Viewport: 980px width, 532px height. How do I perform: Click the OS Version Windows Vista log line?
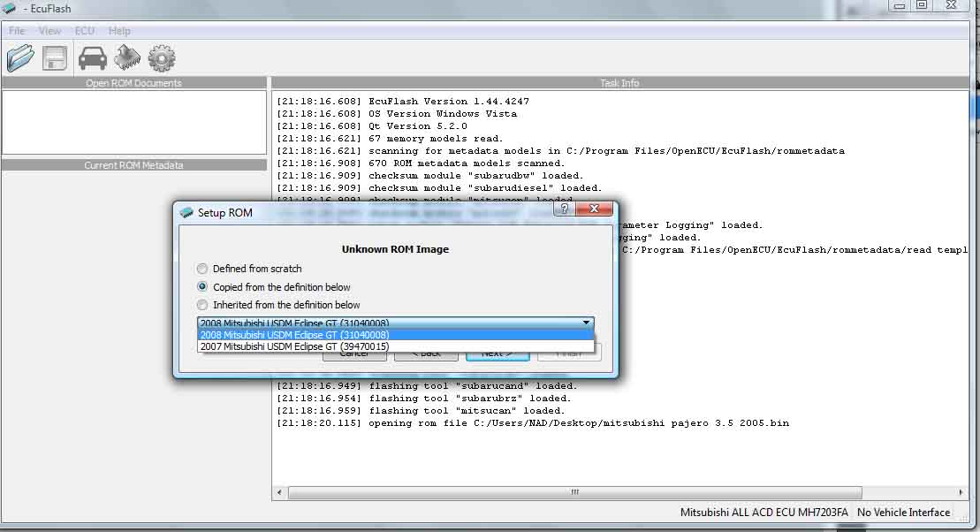pos(396,114)
